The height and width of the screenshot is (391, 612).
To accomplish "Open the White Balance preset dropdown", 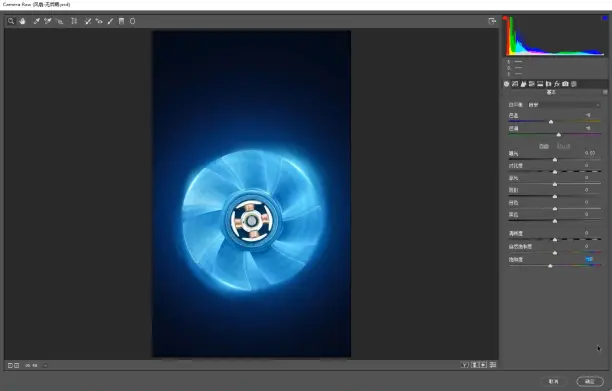I will (564, 105).
